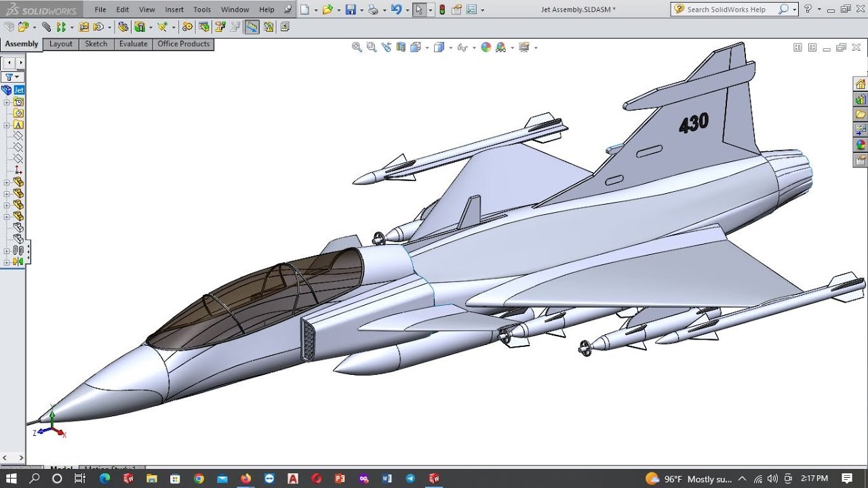Click the Print icon
Screen dimensions: 868x488
click(x=373, y=9)
